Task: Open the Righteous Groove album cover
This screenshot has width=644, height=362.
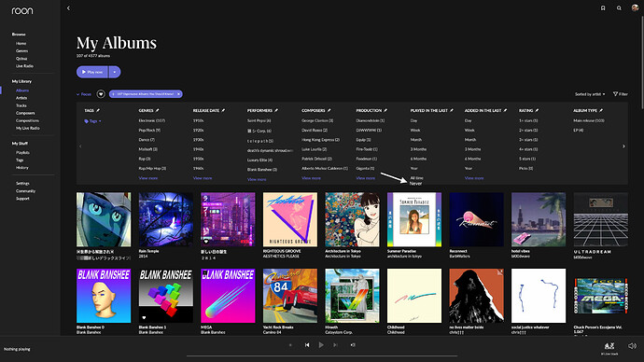Action: 290,219
